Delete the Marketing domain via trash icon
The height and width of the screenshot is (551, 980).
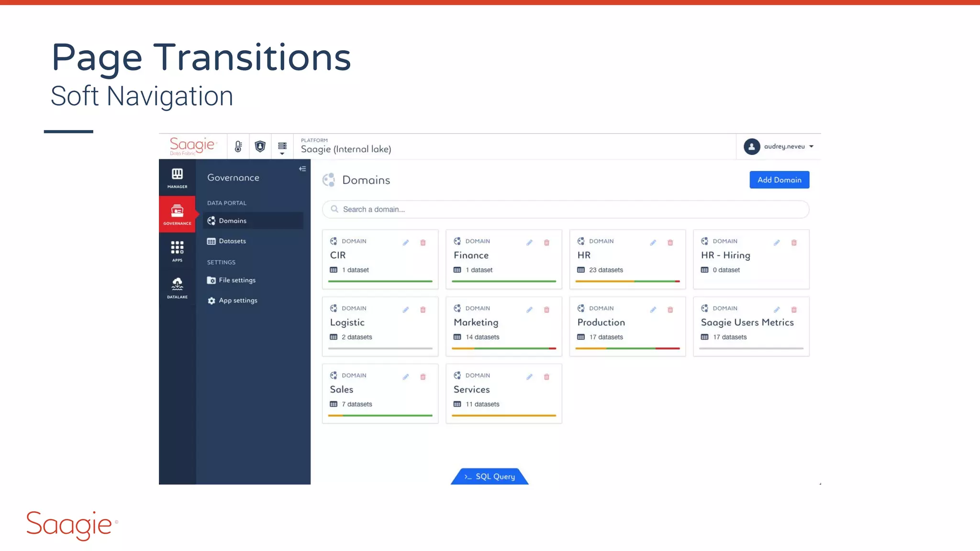point(546,310)
